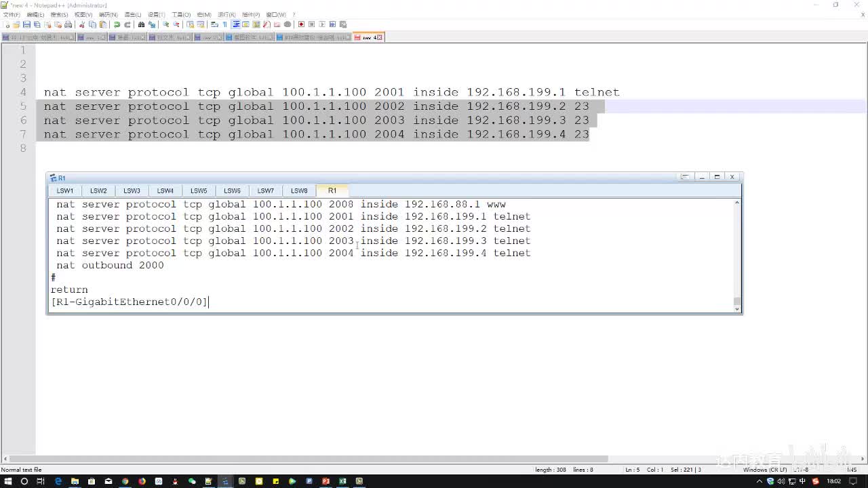Click the Save recorded macro icon

[x=342, y=24]
